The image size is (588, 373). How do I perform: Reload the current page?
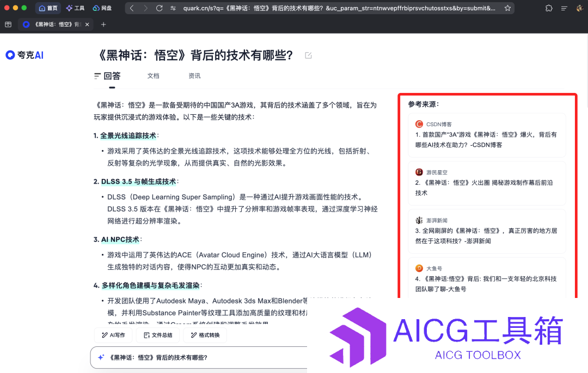click(x=159, y=8)
